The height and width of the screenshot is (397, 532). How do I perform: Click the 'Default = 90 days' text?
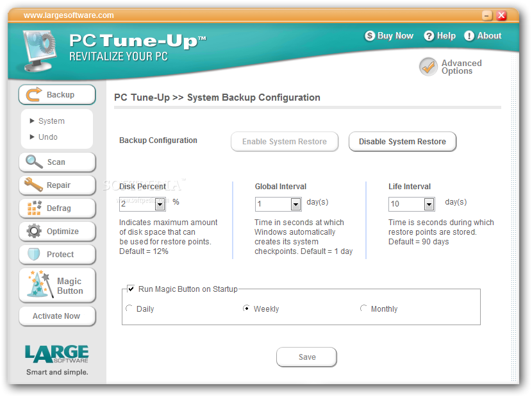point(419,242)
